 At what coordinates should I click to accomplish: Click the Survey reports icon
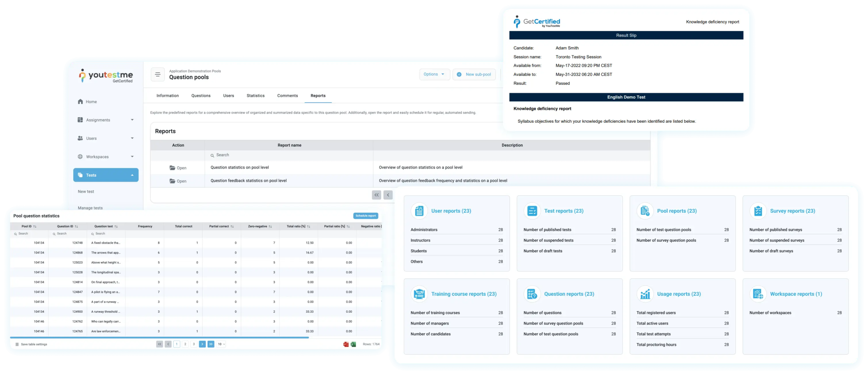[758, 211]
